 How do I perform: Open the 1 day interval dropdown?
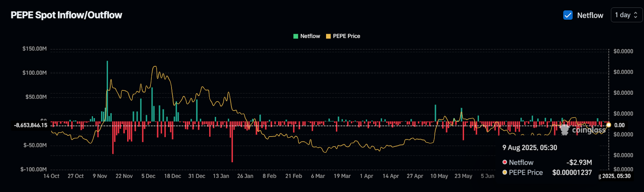tap(626, 15)
